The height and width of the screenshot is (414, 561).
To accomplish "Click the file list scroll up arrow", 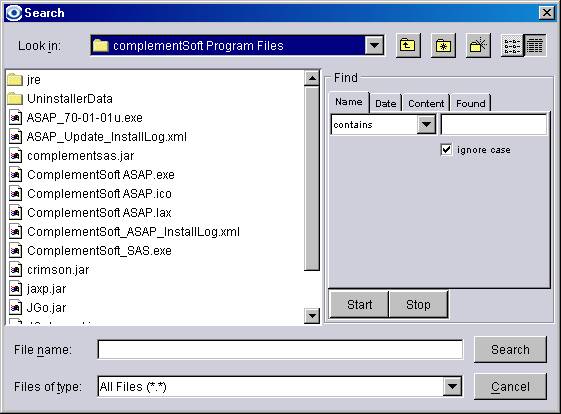I will click(312, 78).
